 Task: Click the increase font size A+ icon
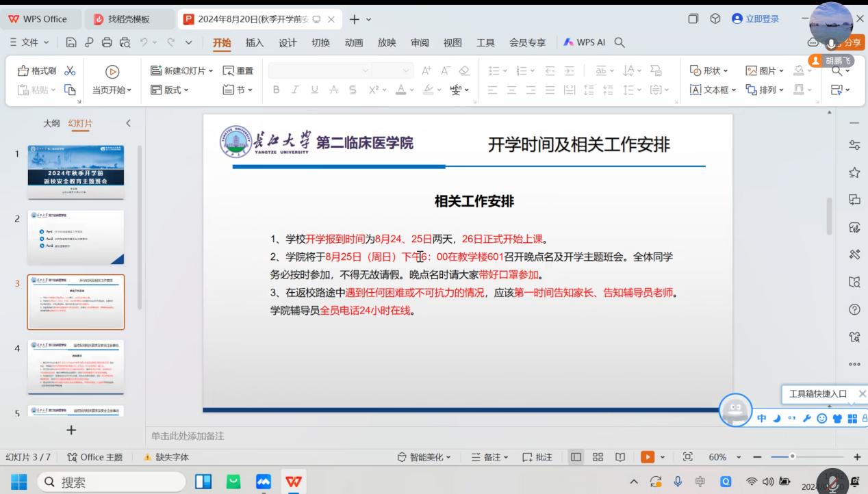[x=427, y=70]
